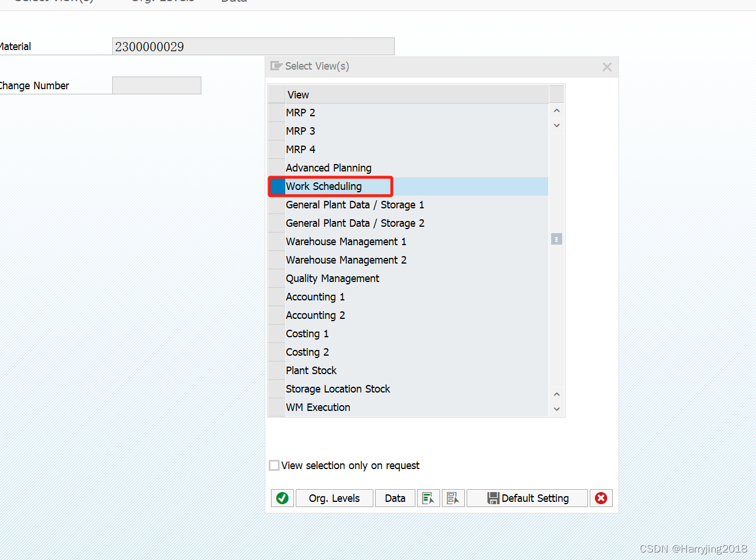Select Warehouse Management 2 view
The image size is (756, 560).
point(346,260)
